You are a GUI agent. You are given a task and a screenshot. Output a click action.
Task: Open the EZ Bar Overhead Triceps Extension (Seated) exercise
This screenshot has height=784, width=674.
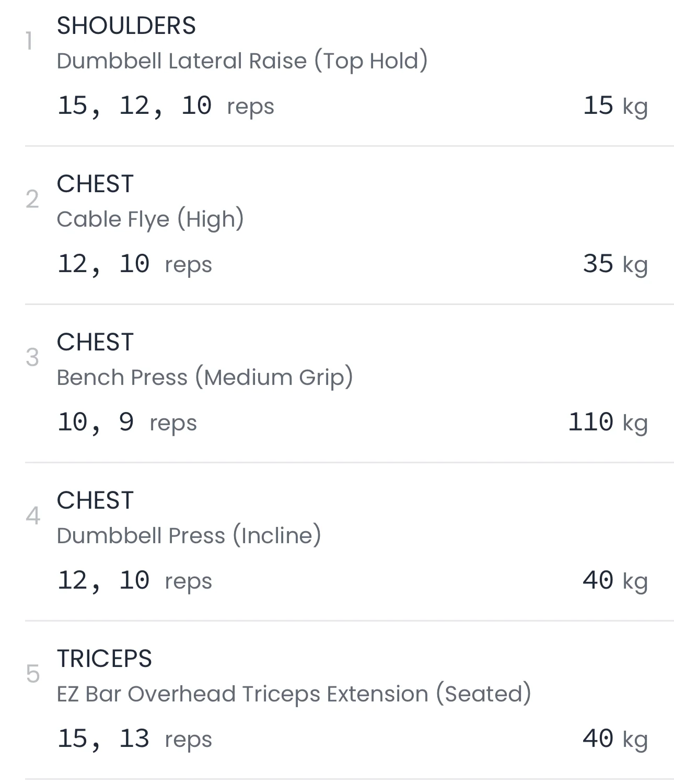click(294, 694)
